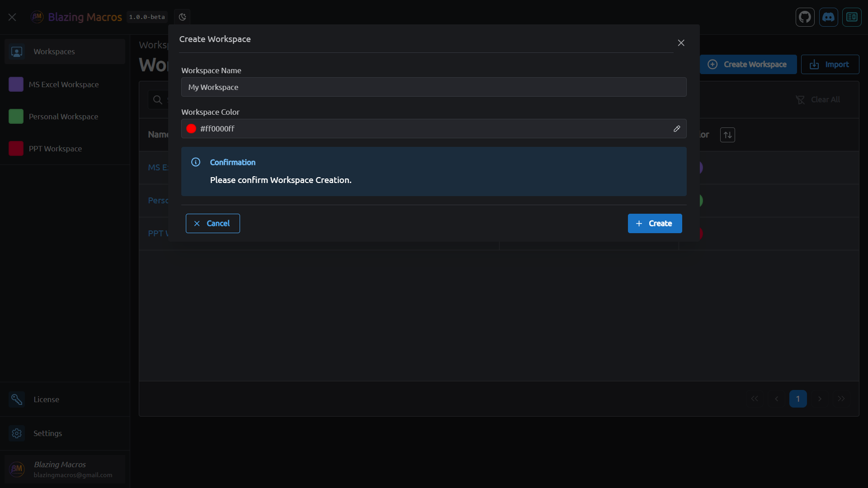Edit the #ff0000ff color value field
This screenshot has height=488, width=868.
click(x=434, y=129)
